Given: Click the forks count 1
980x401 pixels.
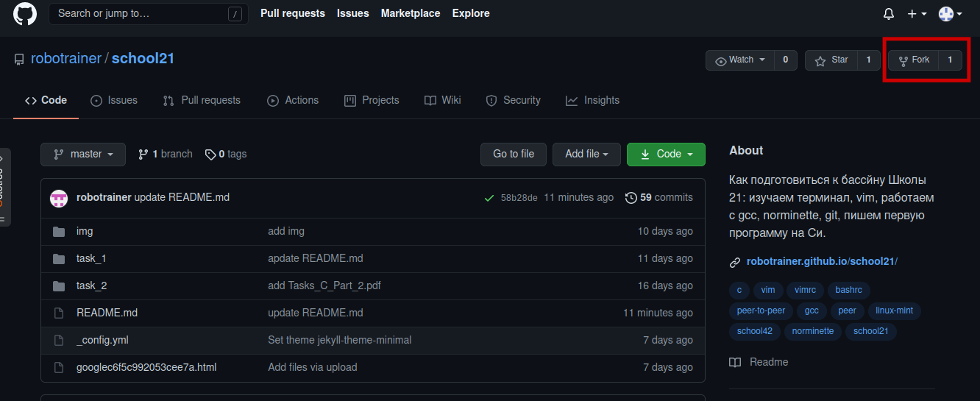Looking at the screenshot, I should point(950,60).
